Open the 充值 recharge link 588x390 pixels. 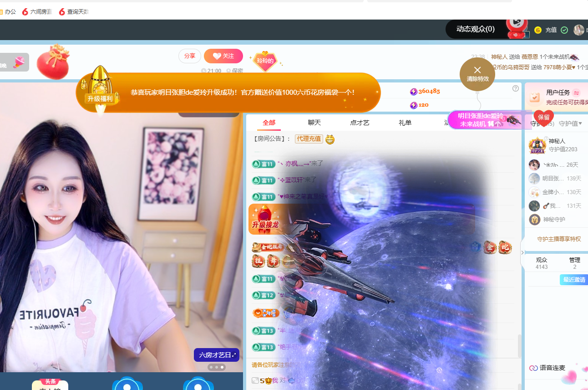click(x=551, y=30)
